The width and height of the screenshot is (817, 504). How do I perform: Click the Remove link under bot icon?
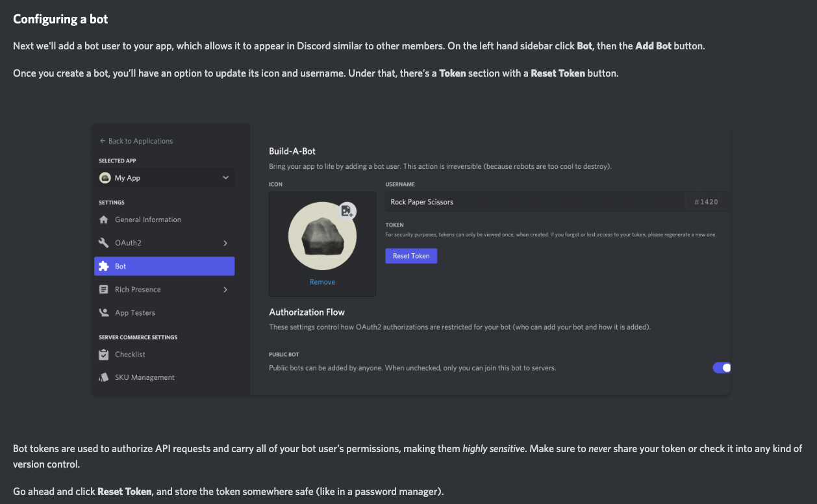click(x=322, y=282)
